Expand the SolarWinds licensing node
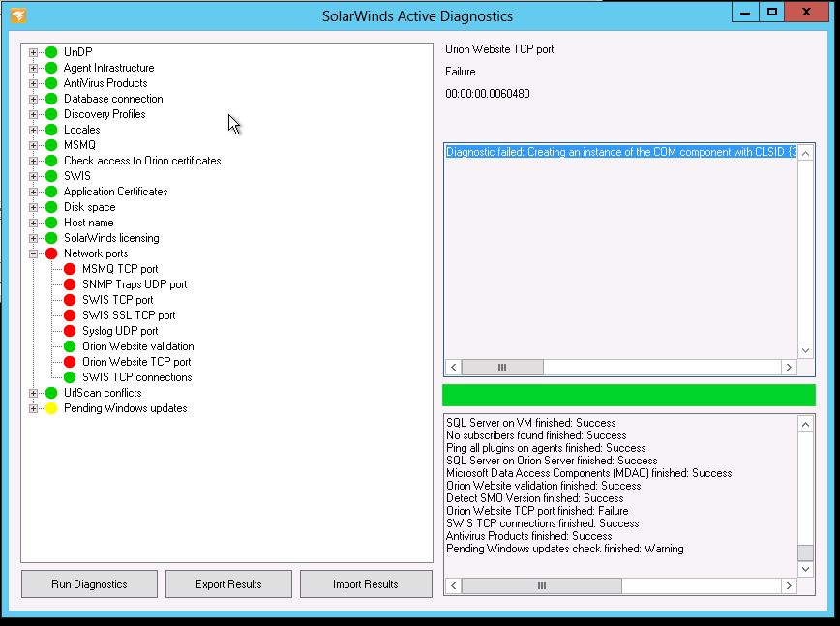The width and height of the screenshot is (840, 626). point(33,238)
